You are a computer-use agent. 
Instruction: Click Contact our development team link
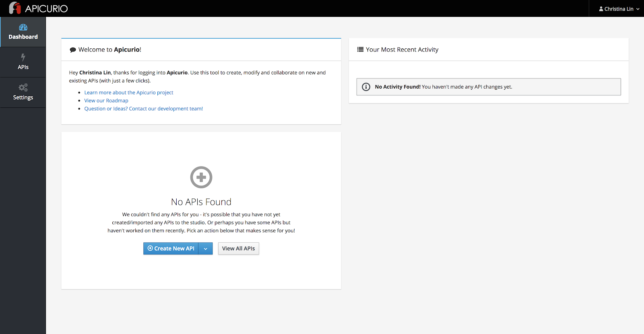pyautogui.click(x=144, y=109)
